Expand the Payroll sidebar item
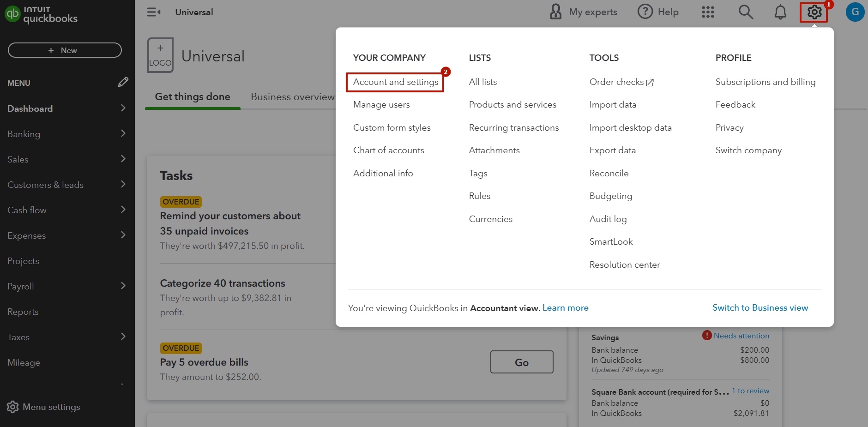Viewport: 868px width, 427px height. 123,286
